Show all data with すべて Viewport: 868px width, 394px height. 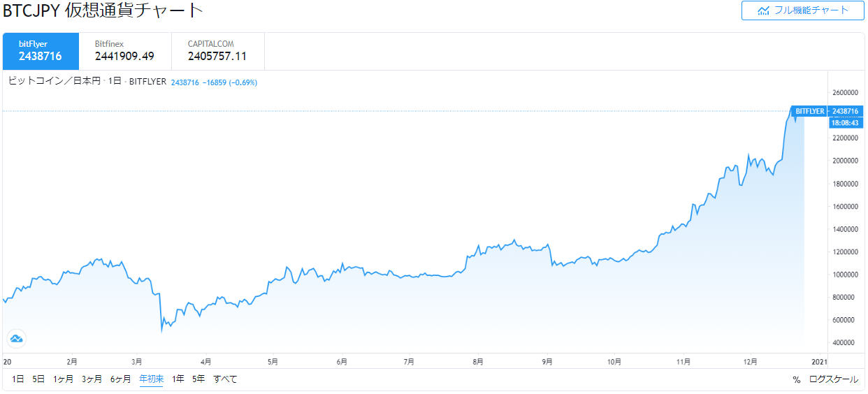pyautogui.click(x=225, y=379)
